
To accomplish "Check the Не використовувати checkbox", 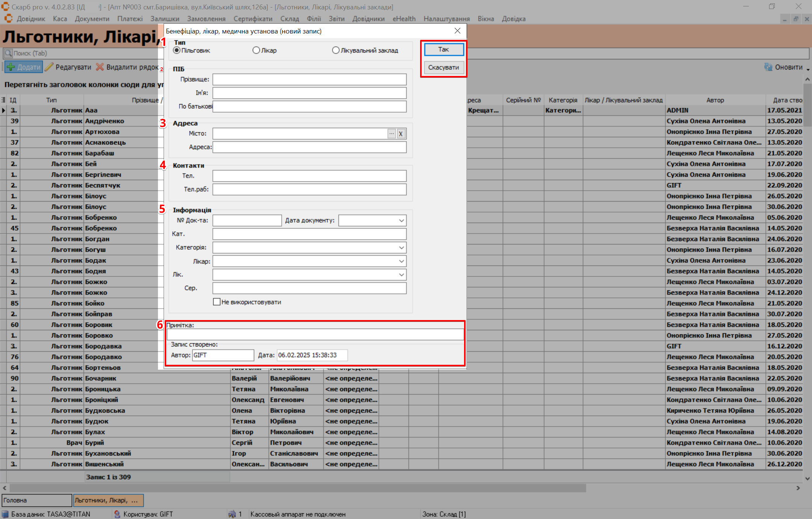I will (x=217, y=302).
